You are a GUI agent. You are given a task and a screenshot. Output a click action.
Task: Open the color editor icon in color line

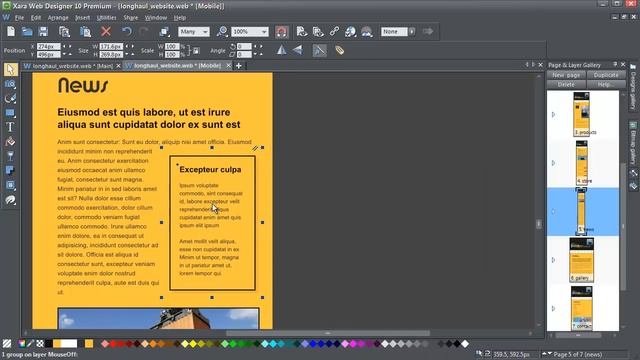click(x=22, y=344)
